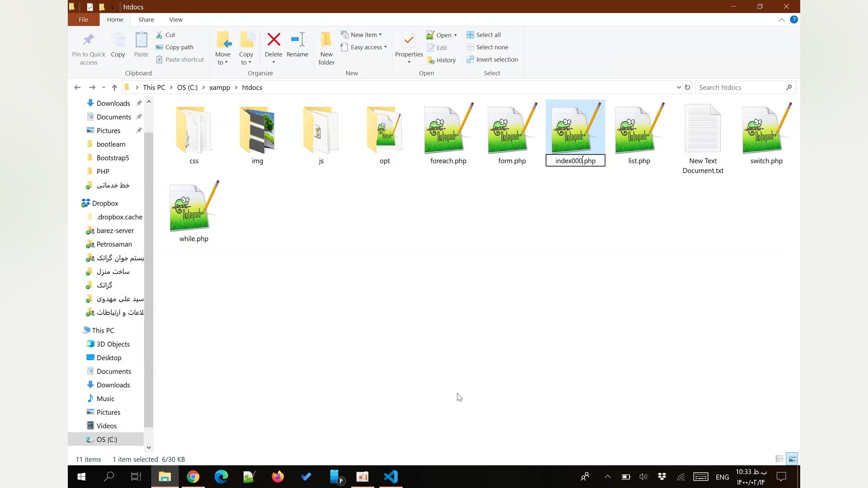The image size is (868, 488).
Task: Click the Copy ribbon button
Action: (118, 45)
